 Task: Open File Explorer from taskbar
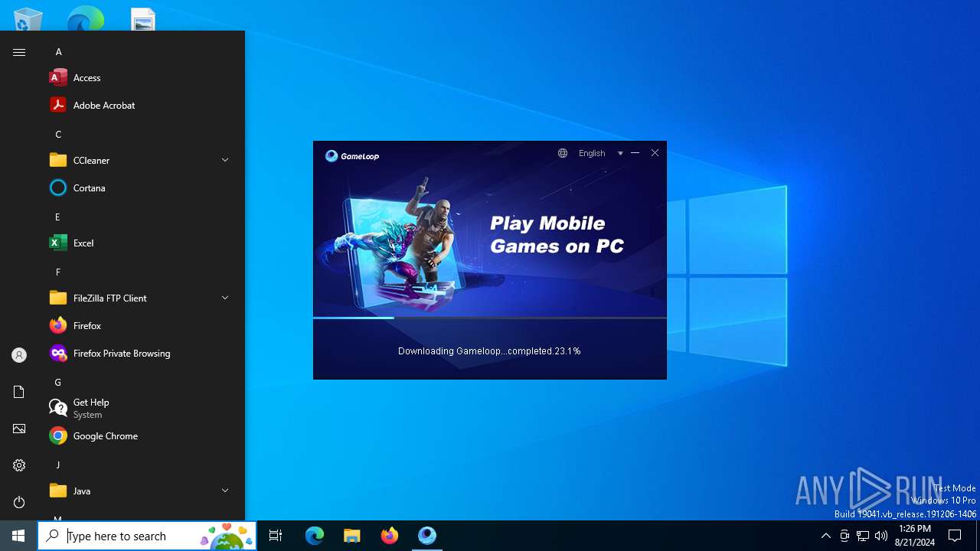coord(352,536)
